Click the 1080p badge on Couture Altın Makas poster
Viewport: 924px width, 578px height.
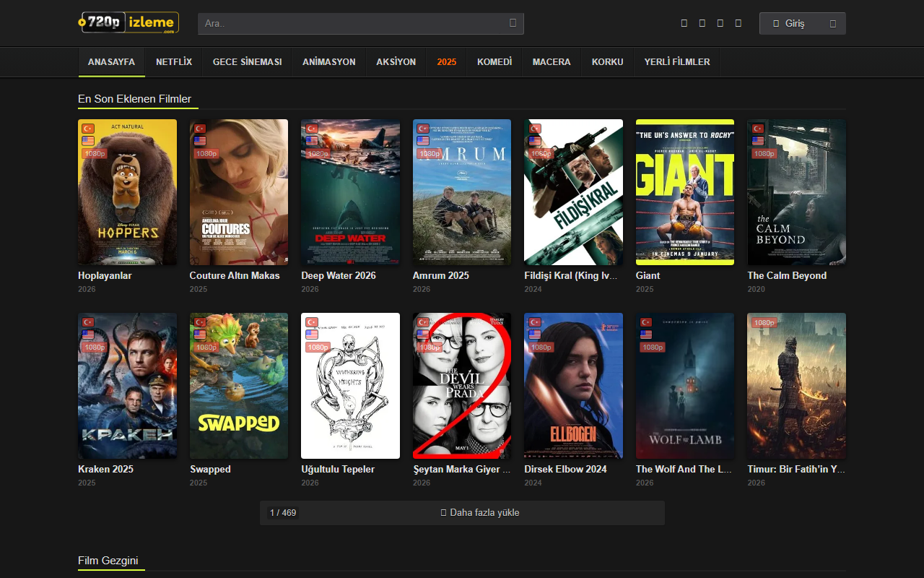pos(206,154)
